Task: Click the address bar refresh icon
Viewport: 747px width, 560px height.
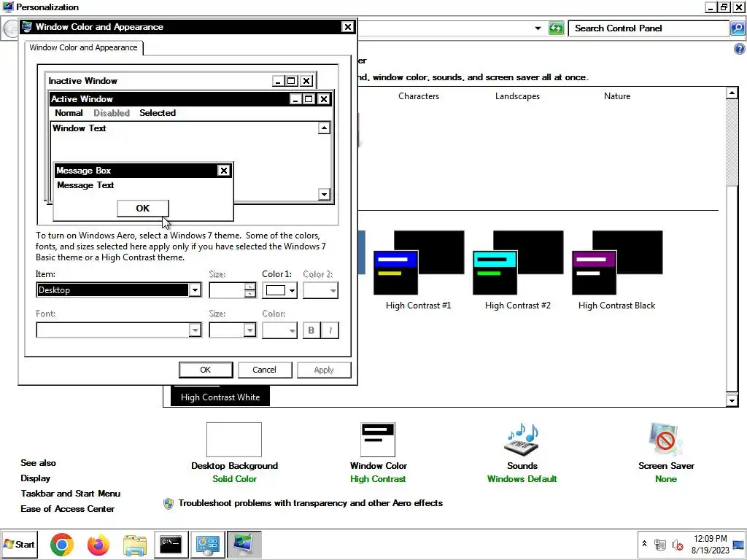Action: [556, 28]
